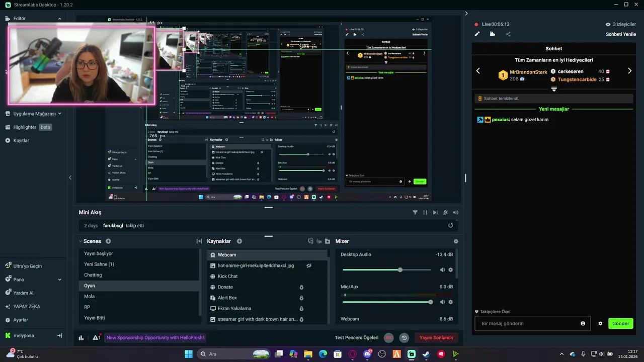
Task: Mute Desktop Audio in the Mixer
Action: coord(442,270)
